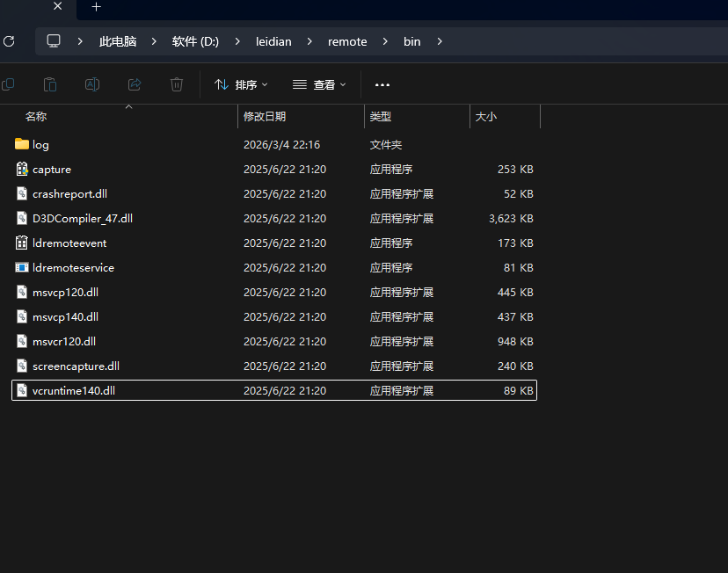Click the capture application icon
The image size is (728, 573).
22,169
